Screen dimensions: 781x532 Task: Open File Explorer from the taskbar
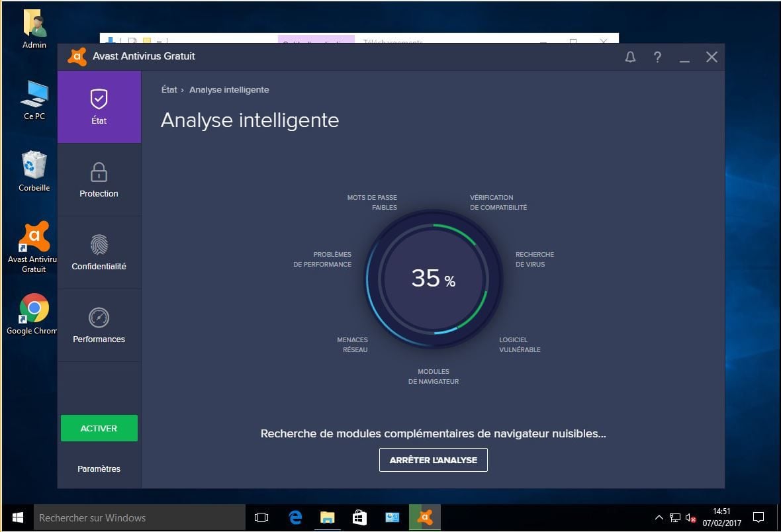click(x=327, y=517)
